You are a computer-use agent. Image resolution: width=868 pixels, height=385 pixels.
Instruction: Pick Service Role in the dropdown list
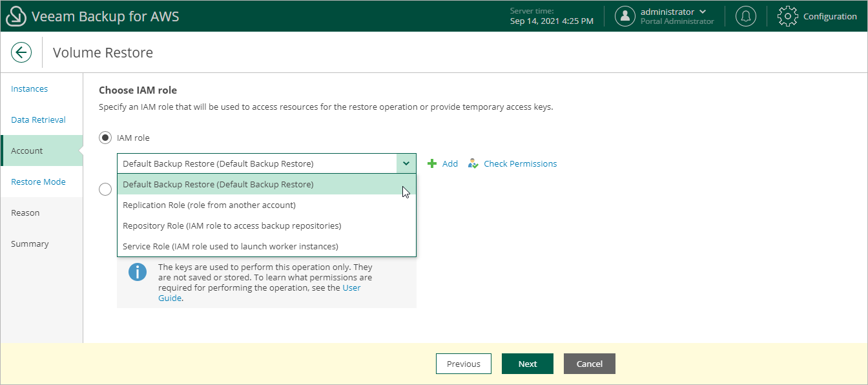[x=231, y=246]
